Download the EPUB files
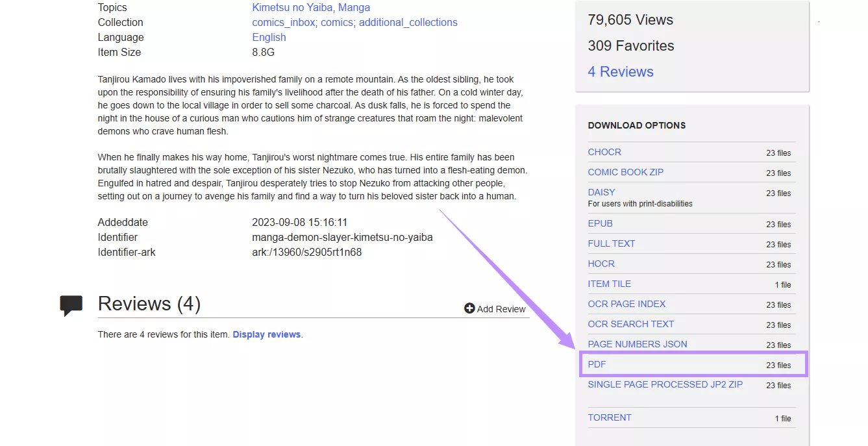 pyautogui.click(x=600, y=223)
